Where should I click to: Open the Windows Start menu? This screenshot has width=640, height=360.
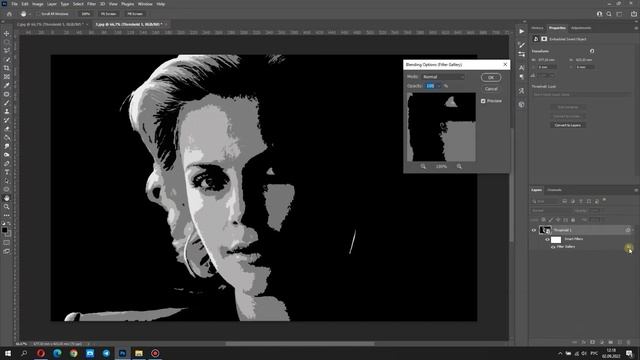click(8, 353)
